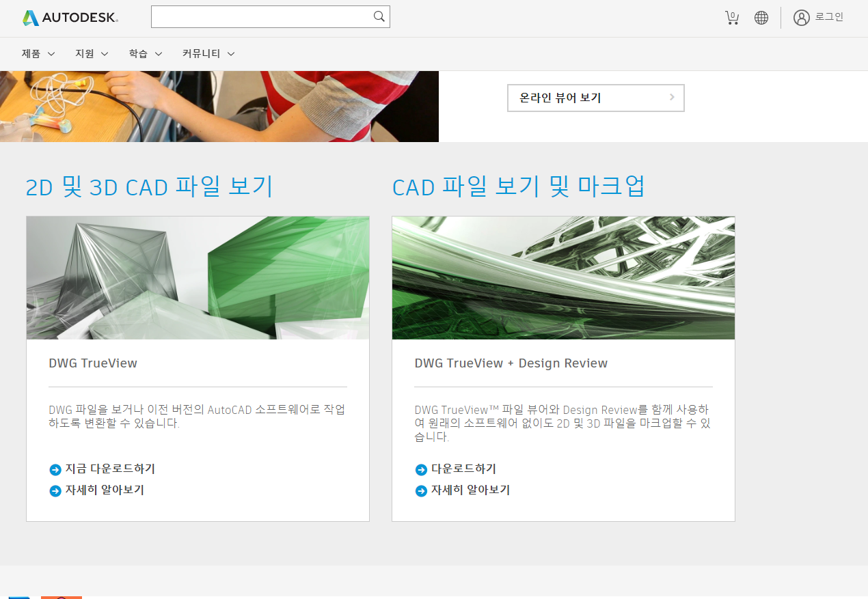This screenshot has width=868, height=599.
Task: Click the user account avatar icon
Action: 801,18
